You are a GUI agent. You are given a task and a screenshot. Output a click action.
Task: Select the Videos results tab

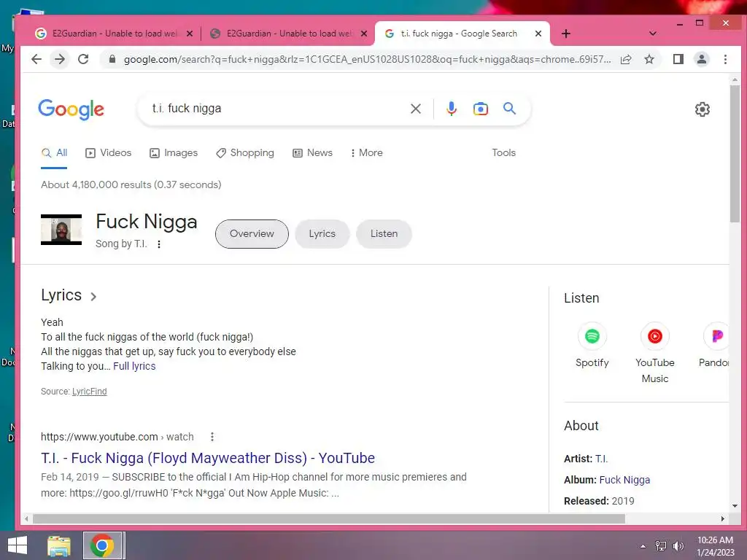point(108,153)
